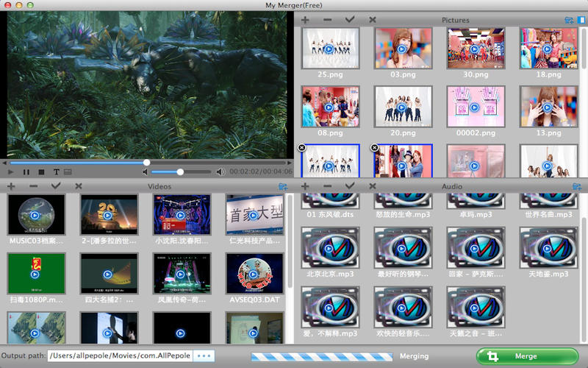Image resolution: width=588 pixels, height=368 pixels.
Task: Remove the first selected picture via its X badge
Action: coord(301,148)
